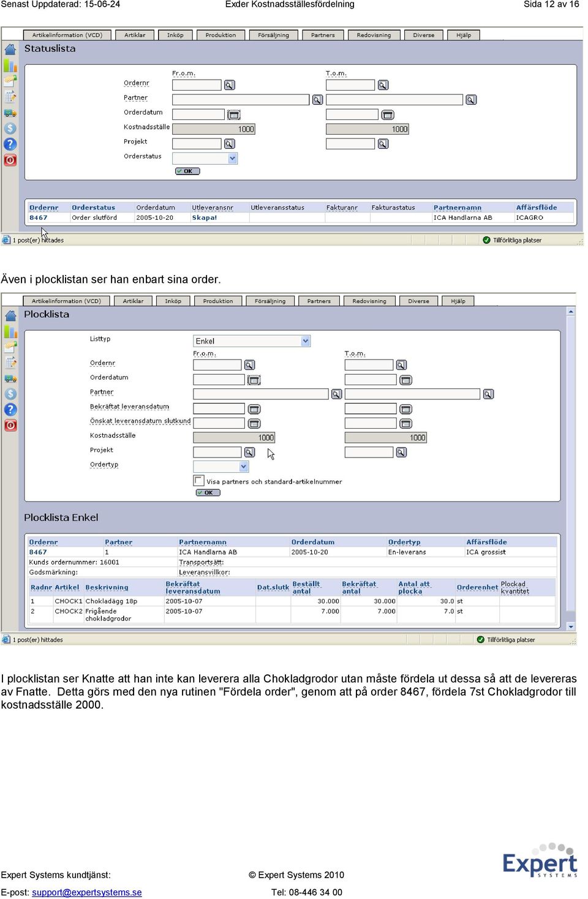Open the T.o.m. Önskat leveransdatum slutkund calendar picker

405,424
